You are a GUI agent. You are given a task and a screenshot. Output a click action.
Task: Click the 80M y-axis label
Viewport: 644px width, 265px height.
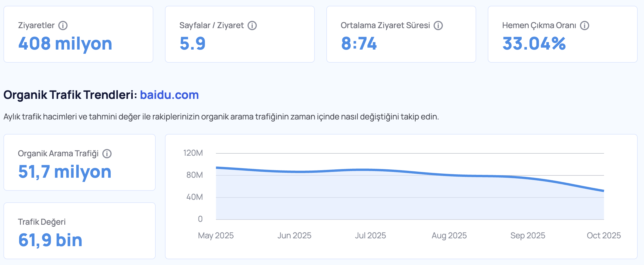194,175
